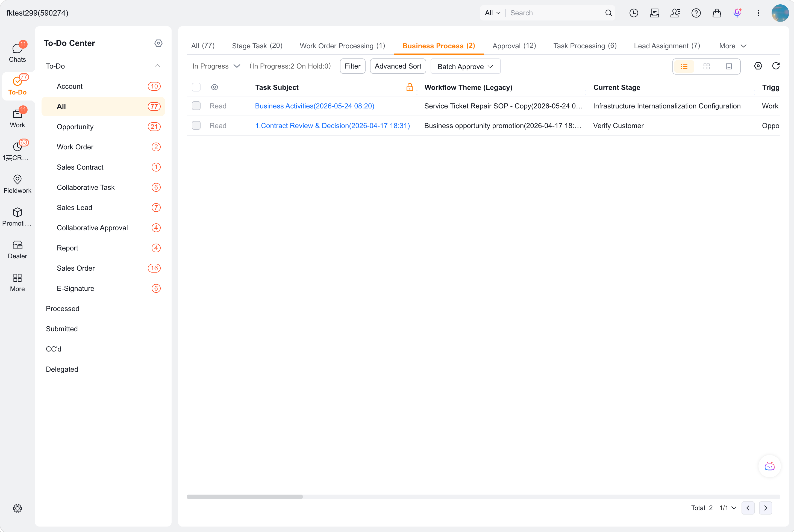Click the To-Do Center settings icon
The image size is (794, 532).
pyautogui.click(x=158, y=43)
